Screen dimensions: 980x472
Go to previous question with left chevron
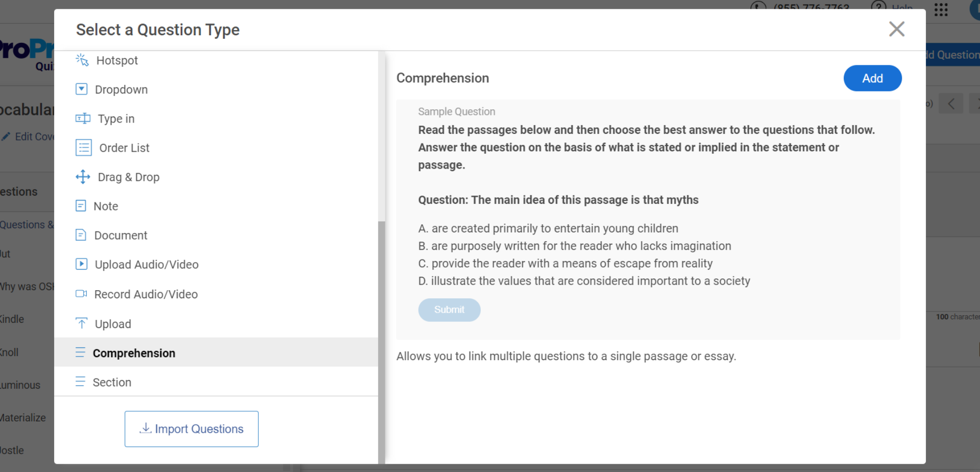click(x=951, y=104)
